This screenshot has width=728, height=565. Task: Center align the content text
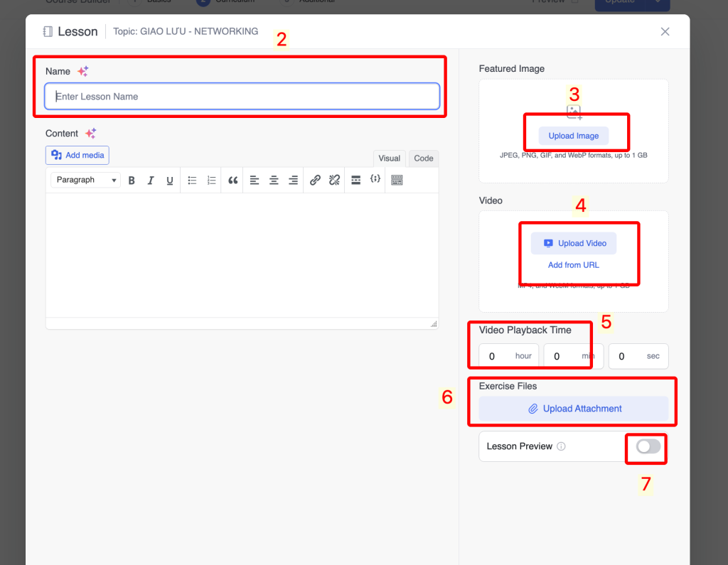point(274,181)
